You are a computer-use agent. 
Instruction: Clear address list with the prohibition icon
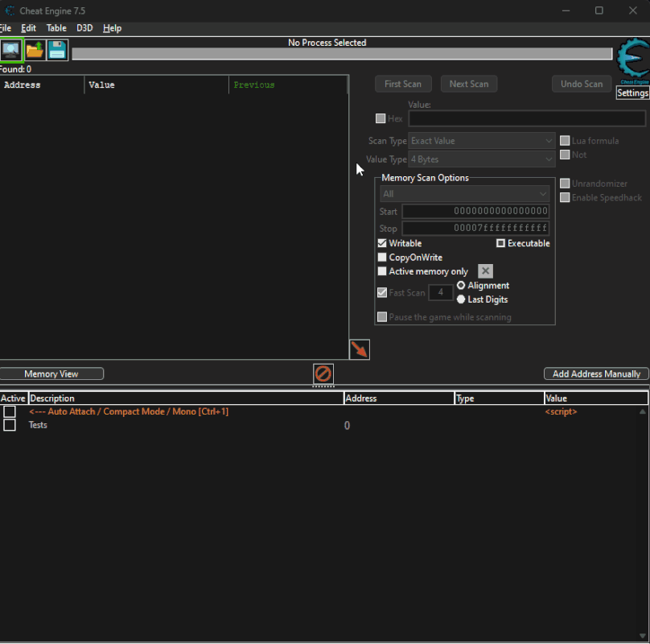coord(323,374)
